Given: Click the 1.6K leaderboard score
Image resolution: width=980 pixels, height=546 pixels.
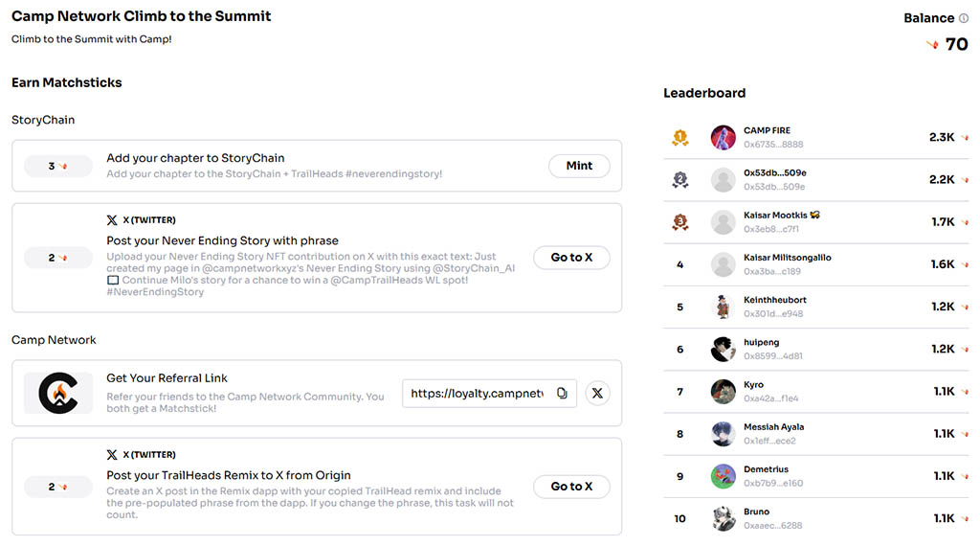Looking at the screenshot, I should [943, 264].
